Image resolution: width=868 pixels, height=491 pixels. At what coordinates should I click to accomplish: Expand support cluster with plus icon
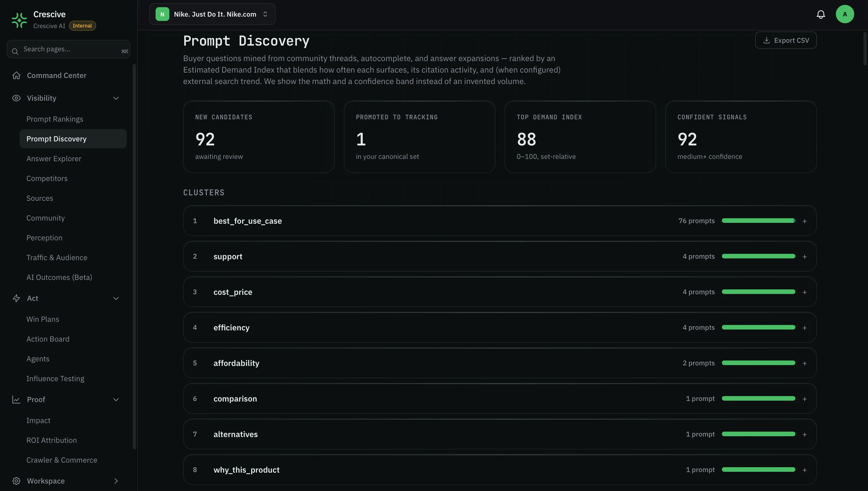(805, 257)
